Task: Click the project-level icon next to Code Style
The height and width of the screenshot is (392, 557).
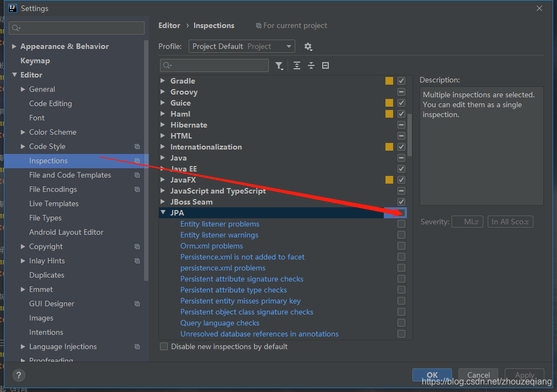Action: (137, 147)
